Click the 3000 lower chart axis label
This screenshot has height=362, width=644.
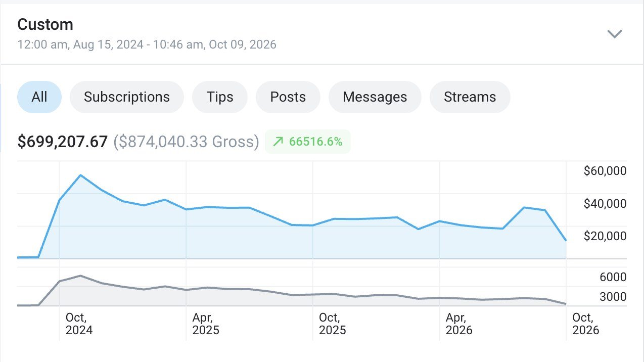613,297
